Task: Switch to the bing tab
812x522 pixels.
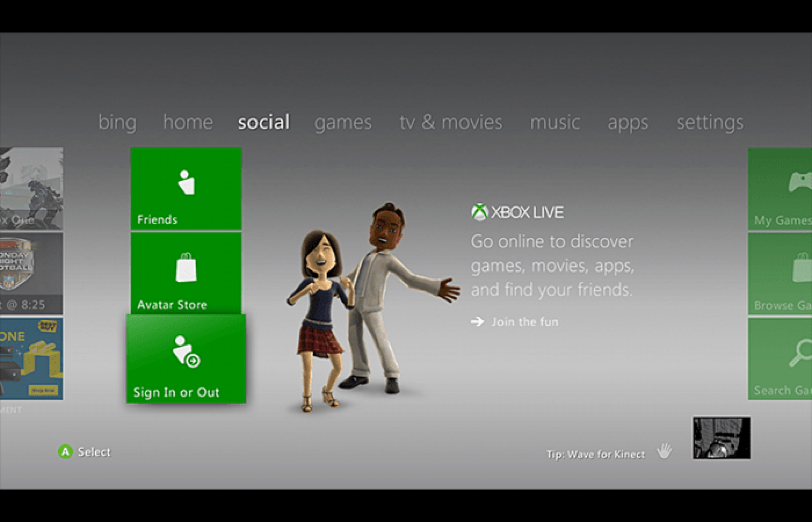Action: [x=117, y=122]
